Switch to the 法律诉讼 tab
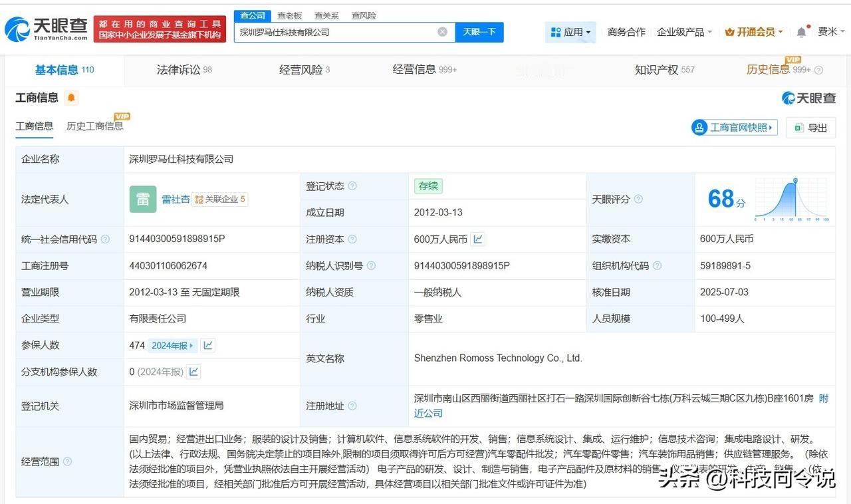Image resolution: width=851 pixels, height=504 pixels. coord(184,70)
